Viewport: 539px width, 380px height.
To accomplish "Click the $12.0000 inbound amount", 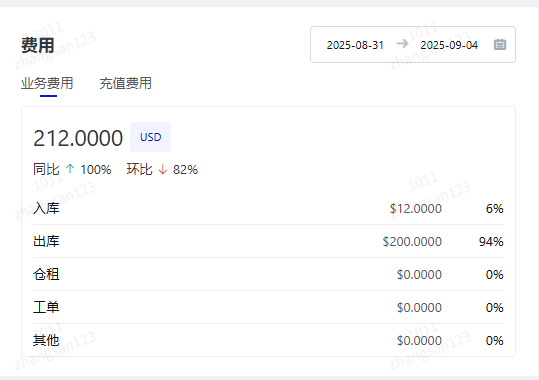I will [416, 209].
